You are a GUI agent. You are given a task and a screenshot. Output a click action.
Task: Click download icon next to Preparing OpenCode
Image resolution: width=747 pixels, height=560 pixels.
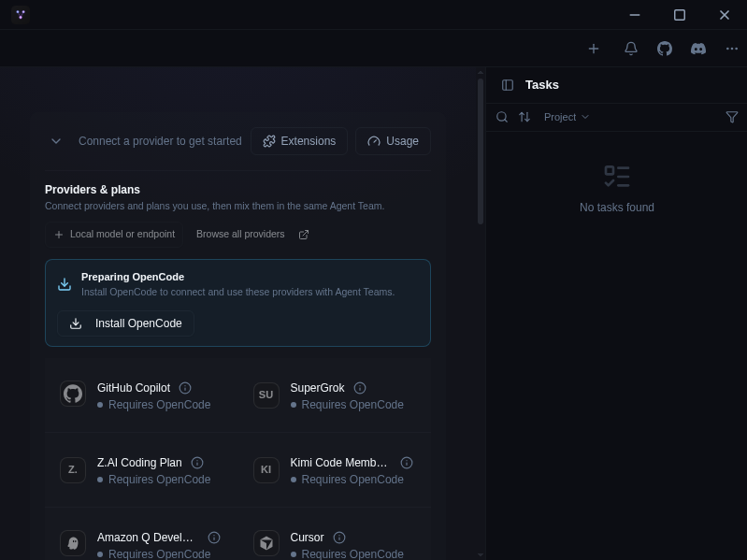tap(65, 284)
